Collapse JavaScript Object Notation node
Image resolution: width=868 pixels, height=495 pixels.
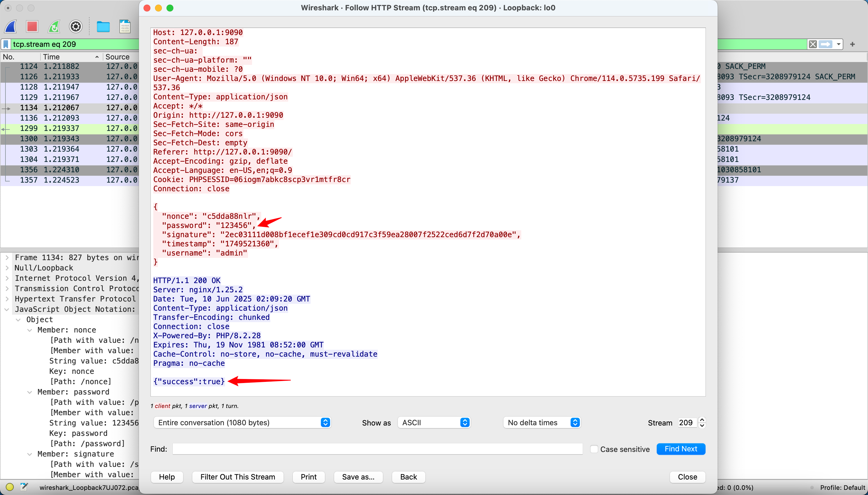[7, 310]
